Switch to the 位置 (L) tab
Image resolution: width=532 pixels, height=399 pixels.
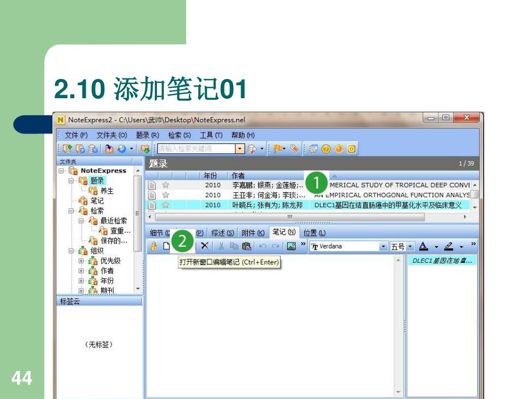tap(314, 233)
